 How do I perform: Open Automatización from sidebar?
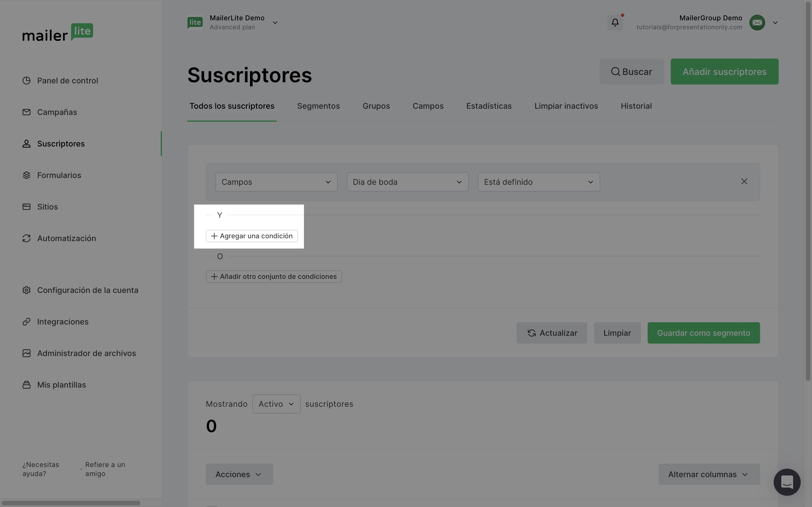67,238
